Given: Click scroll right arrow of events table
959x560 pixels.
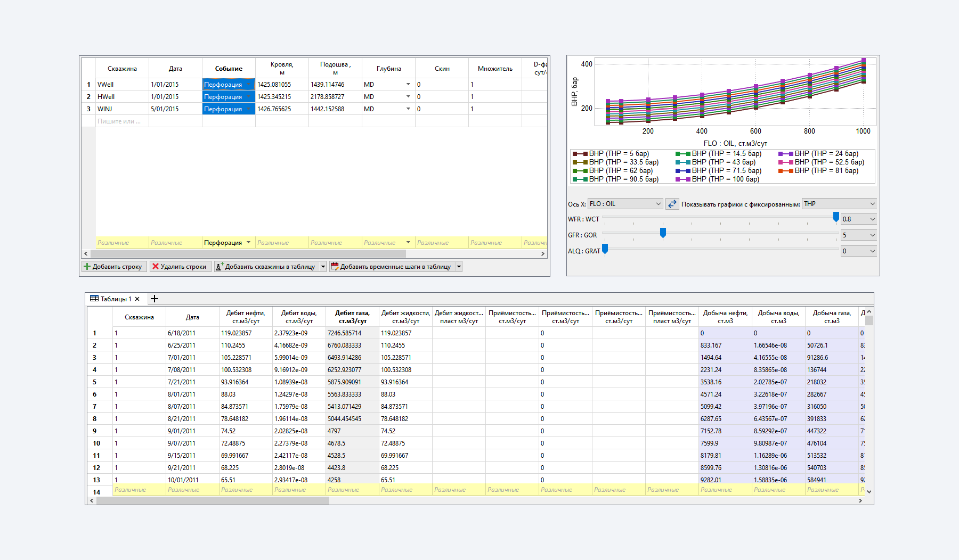Looking at the screenshot, I should [x=543, y=254].
